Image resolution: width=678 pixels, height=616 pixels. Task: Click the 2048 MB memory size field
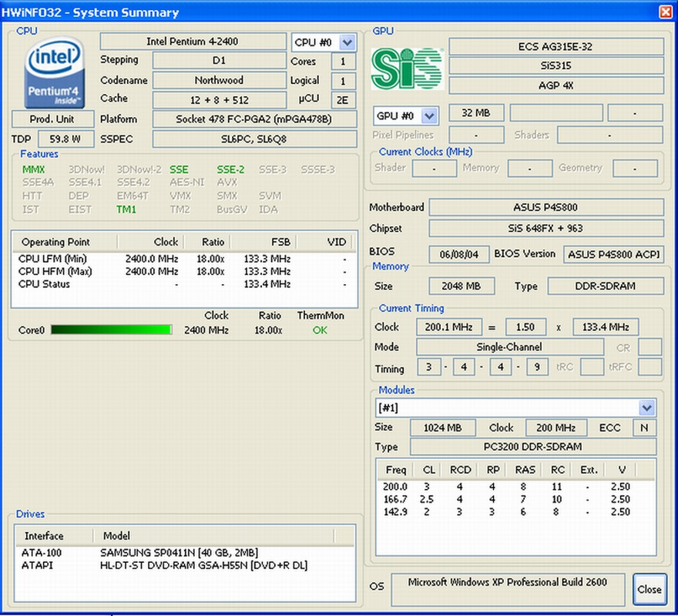point(462,286)
